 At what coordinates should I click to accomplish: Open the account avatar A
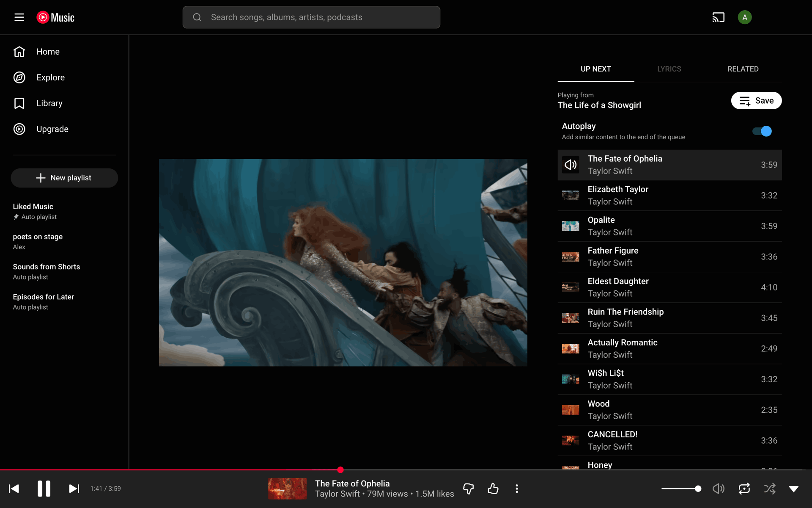point(744,17)
